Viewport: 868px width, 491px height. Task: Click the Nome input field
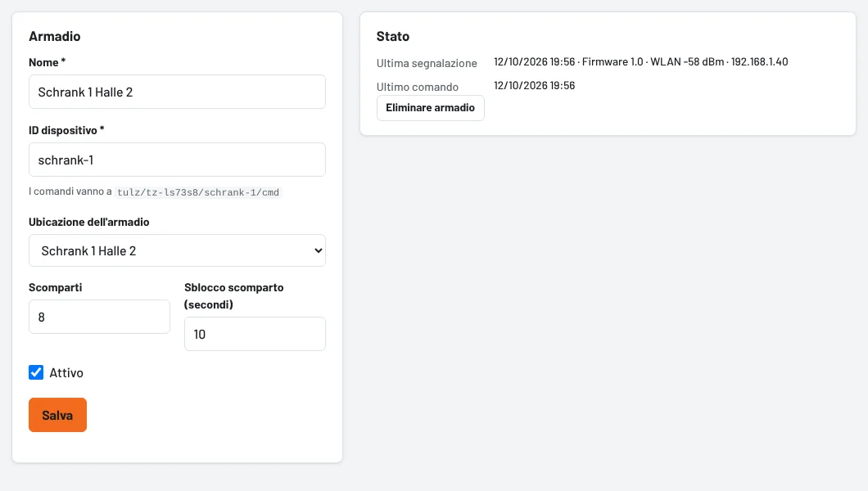[x=177, y=92]
